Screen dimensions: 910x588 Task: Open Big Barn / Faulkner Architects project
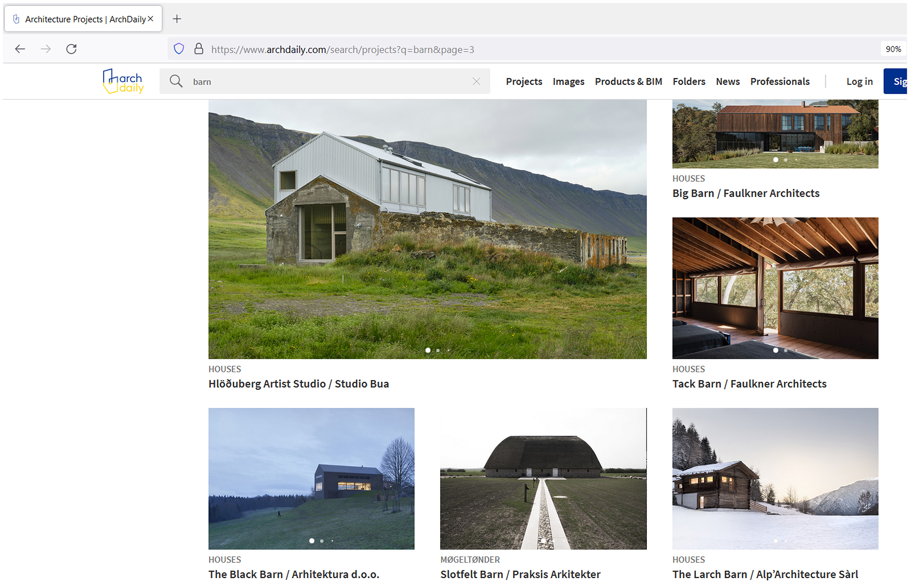pyautogui.click(x=745, y=193)
